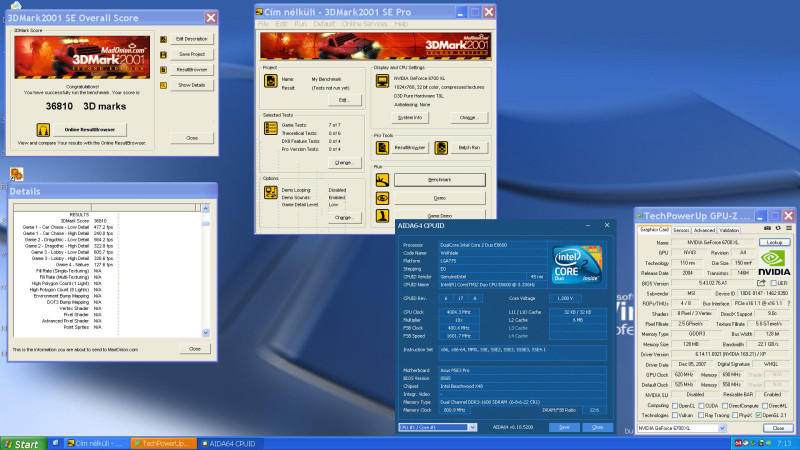Switch to the Validation tab in GPU-Z
The width and height of the screenshot is (800, 450).
729,230
